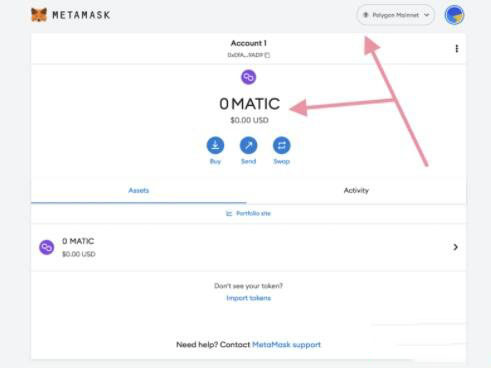Click the Don't see your token? text

pyautogui.click(x=248, y=286)
